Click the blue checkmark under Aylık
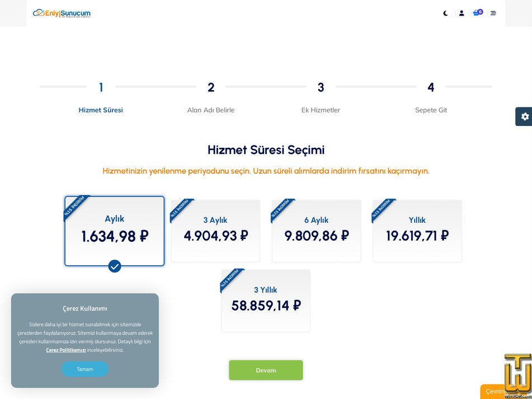Viewport: 532px width, 399px height. [115, 266]
